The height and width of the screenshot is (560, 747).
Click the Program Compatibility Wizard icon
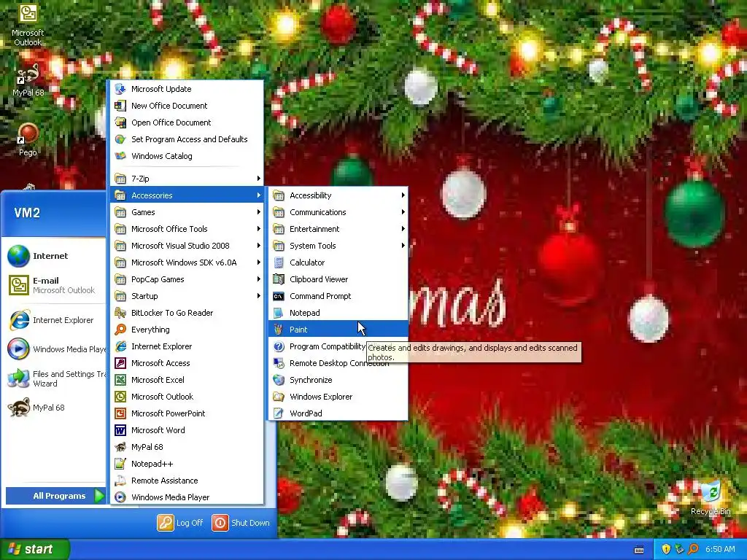click(x=279, y=346)
